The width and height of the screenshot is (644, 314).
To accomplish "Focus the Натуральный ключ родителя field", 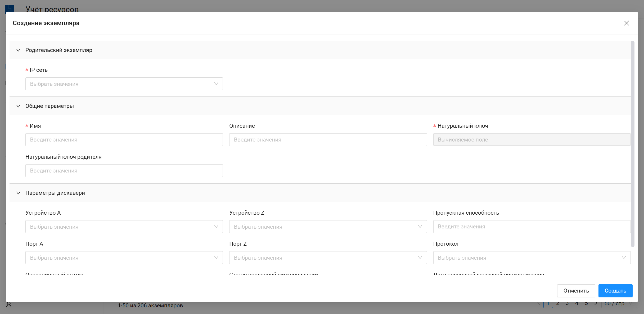I will tap(124, 171).
